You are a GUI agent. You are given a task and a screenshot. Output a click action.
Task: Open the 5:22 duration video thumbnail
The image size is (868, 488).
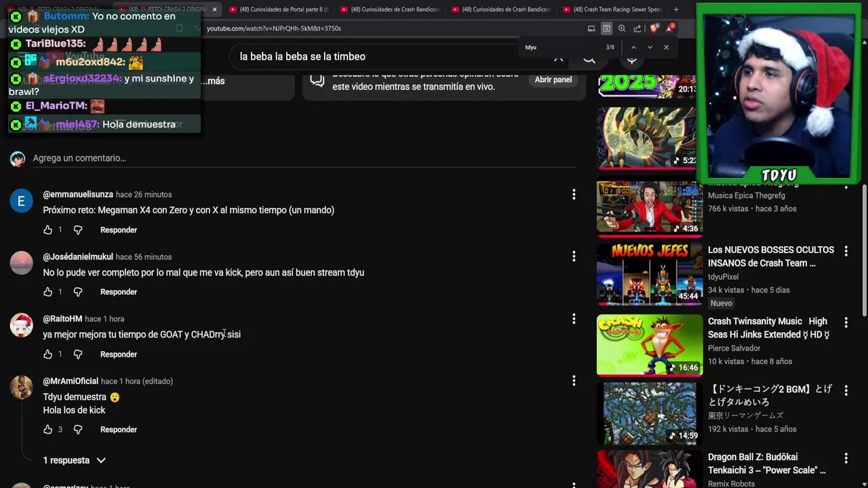(646, 138)
